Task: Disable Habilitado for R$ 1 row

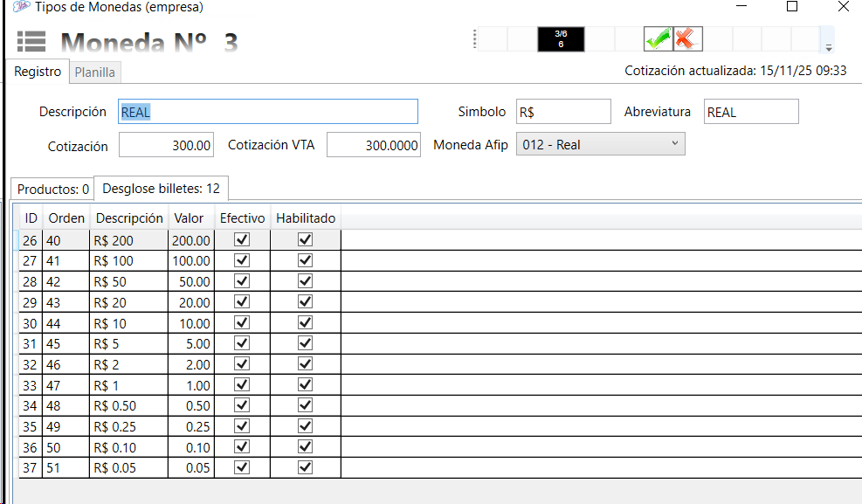Action: (305, 385)
